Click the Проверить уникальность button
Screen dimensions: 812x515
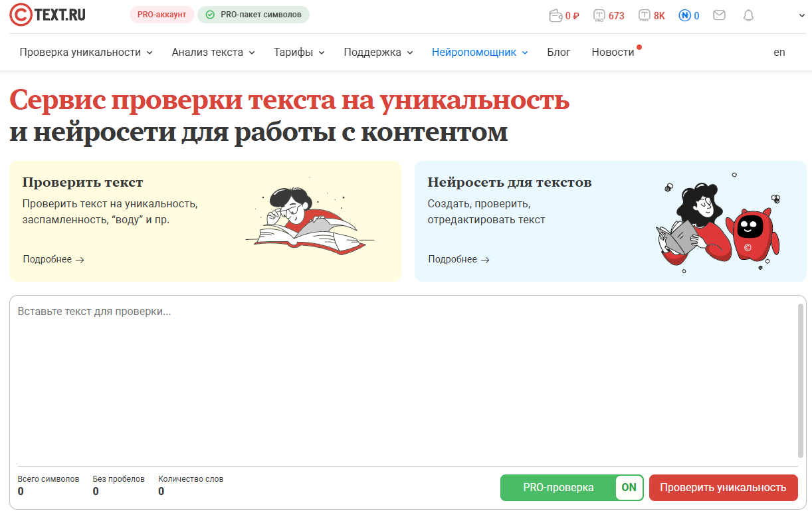tap(723, 487)
